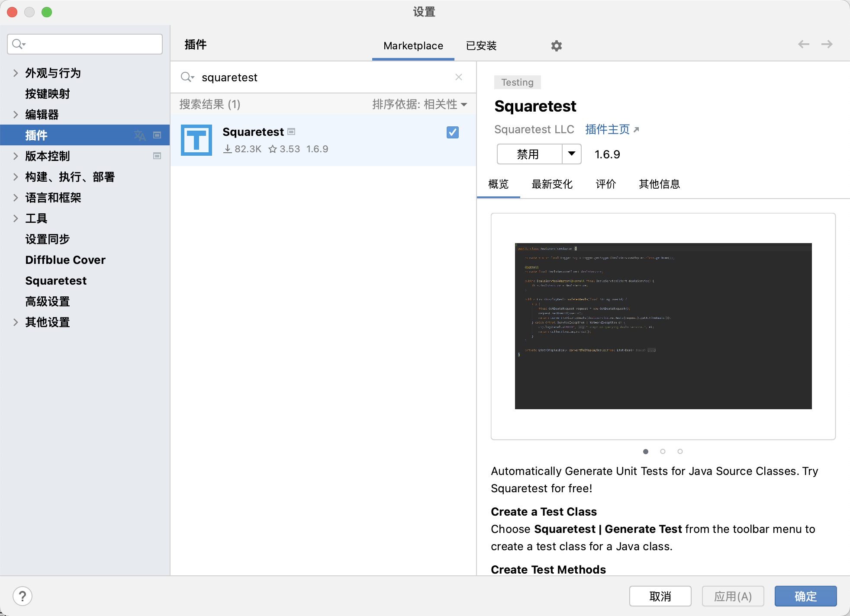
Task: Click the 搜索结果 (1) header
Action: click(x=210, y=104)
